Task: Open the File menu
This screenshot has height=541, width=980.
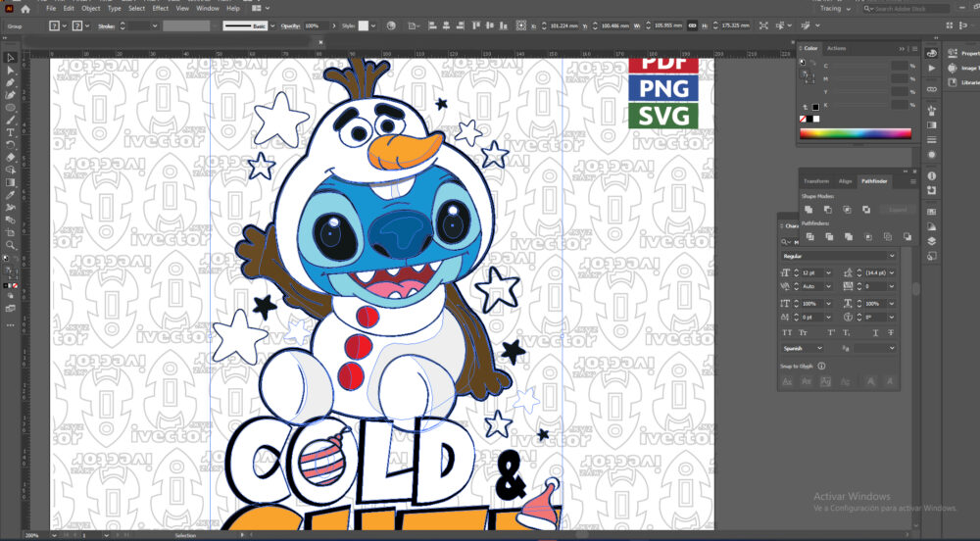Action: (51, 9)
